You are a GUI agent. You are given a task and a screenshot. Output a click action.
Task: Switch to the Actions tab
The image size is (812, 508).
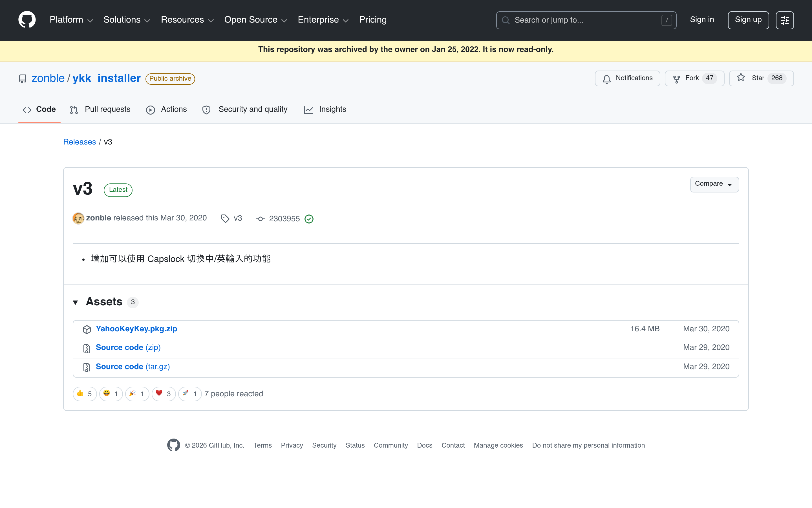tap(166, 110)
